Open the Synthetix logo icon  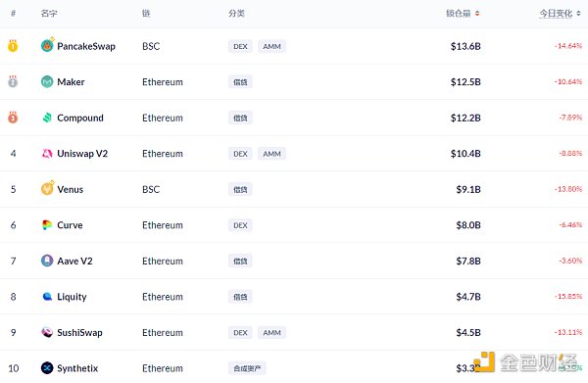[x=47, y=368]
